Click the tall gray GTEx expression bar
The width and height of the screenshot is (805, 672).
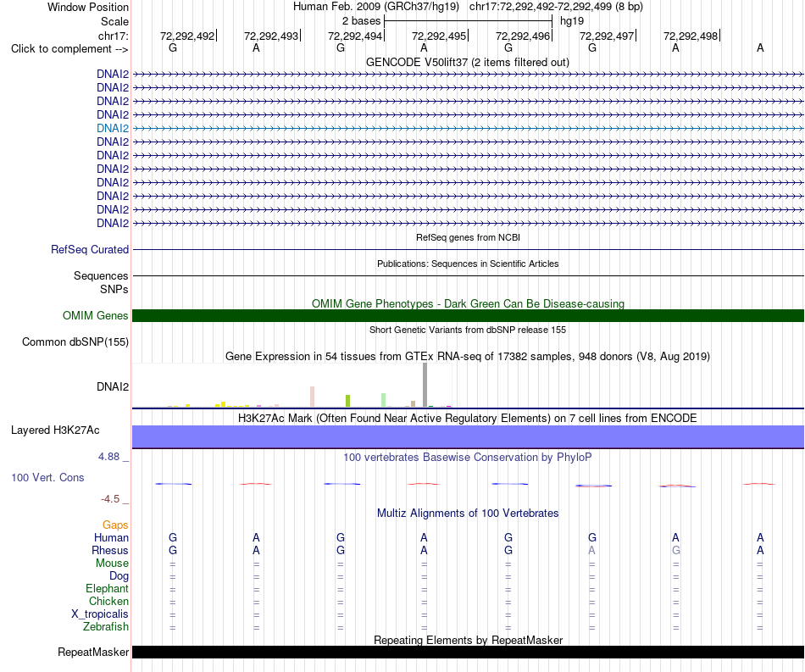(425, 385)
